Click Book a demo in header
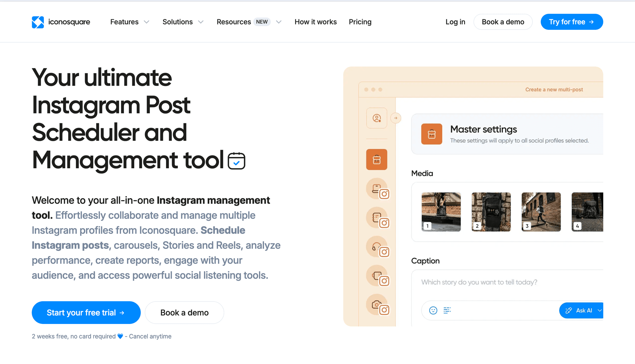The width and height of the screenshot is (635, 364). pyautogui.click(x=503, y=22)
